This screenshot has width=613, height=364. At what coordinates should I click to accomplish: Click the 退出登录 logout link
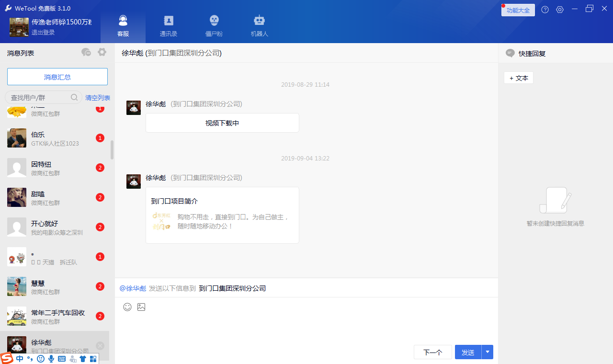[x=43, y=33]
